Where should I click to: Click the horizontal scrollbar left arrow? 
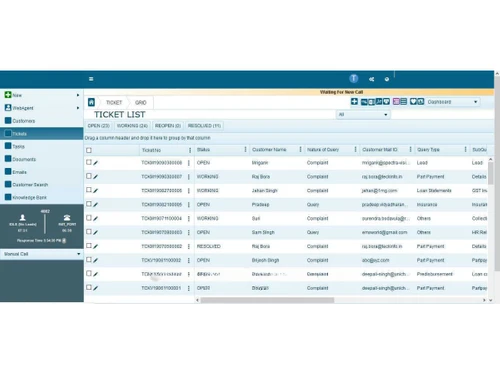click(x=197, y=300)
